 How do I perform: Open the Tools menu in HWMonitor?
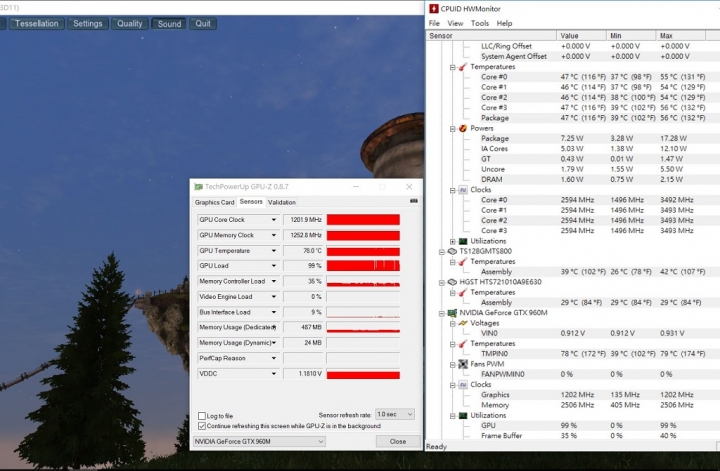pos(480,23)
